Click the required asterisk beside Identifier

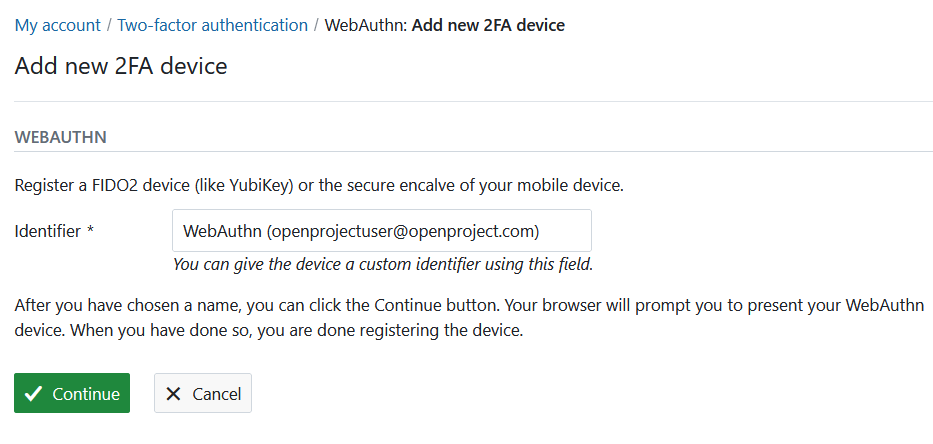(90, 231)
